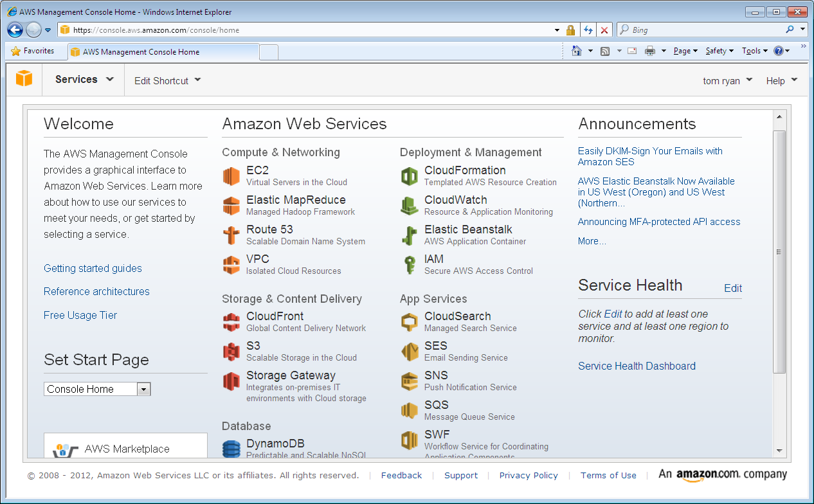Expand the tom ryan account menu

point(728,80)
